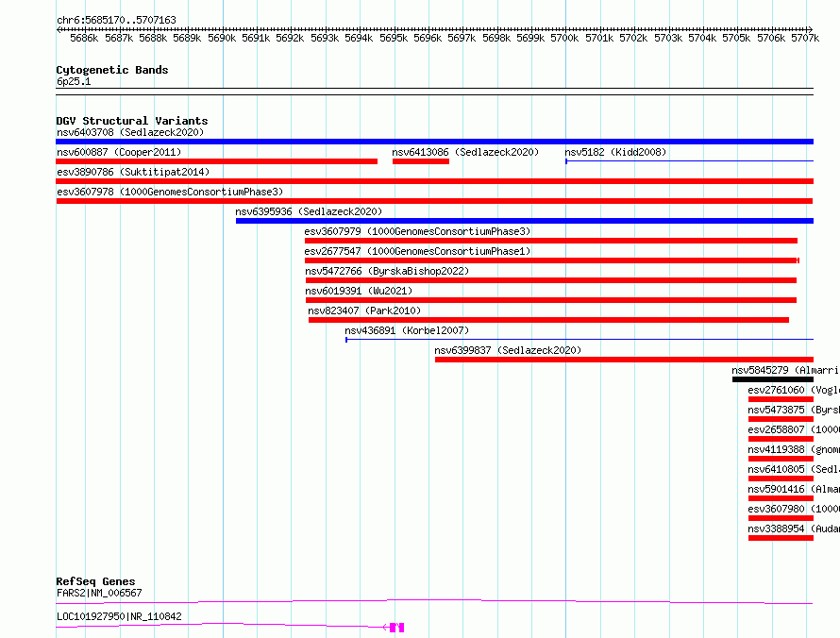Screen dimensions: 840x638
Task: Click the DGV Structural Variants track title
Action: pyautogui.click(x=132, y=121)
